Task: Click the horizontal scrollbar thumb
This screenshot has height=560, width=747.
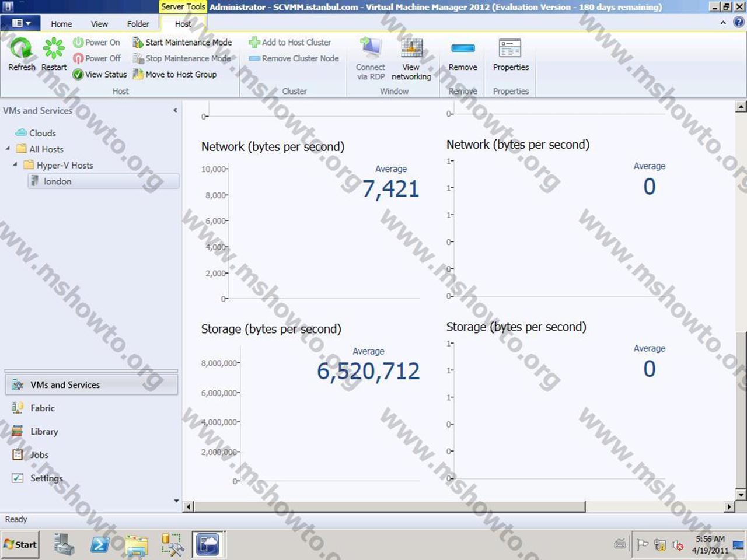Action: (x=390, y=506)
